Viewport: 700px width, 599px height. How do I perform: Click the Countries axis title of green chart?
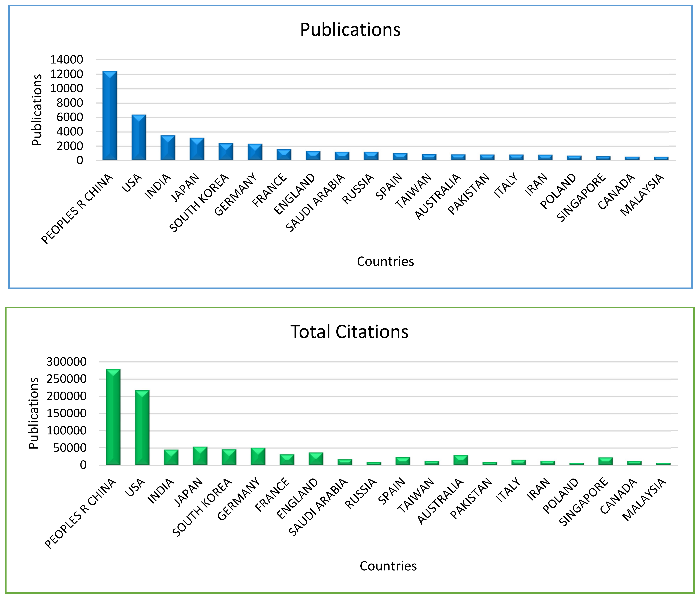[388, 566]
